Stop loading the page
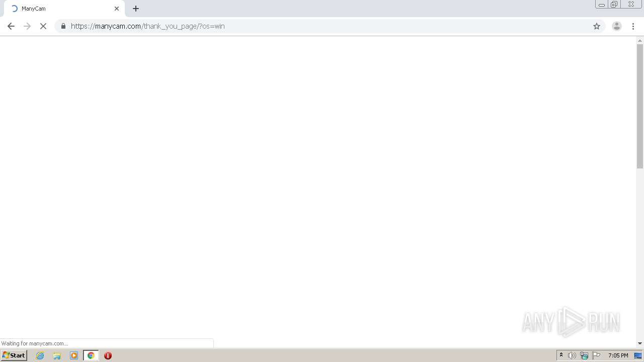The height and width of the screenshot is (362, 644). (x=43, y=26)
